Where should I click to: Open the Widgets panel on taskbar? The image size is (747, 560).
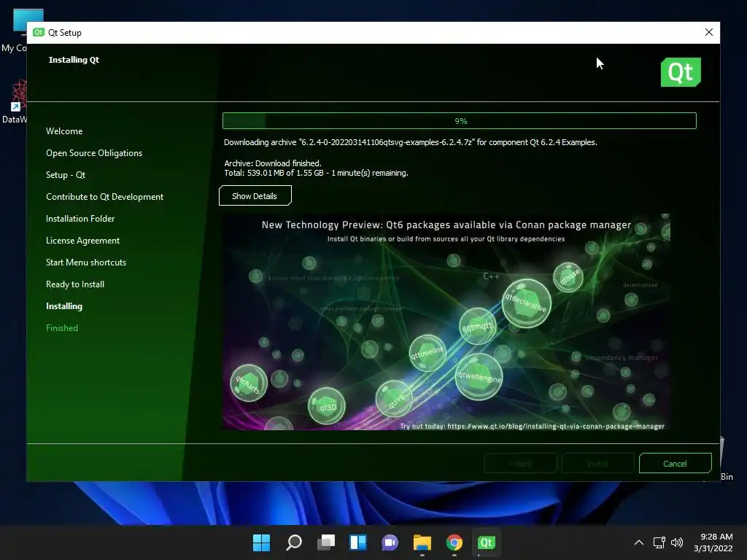point(358,542)
